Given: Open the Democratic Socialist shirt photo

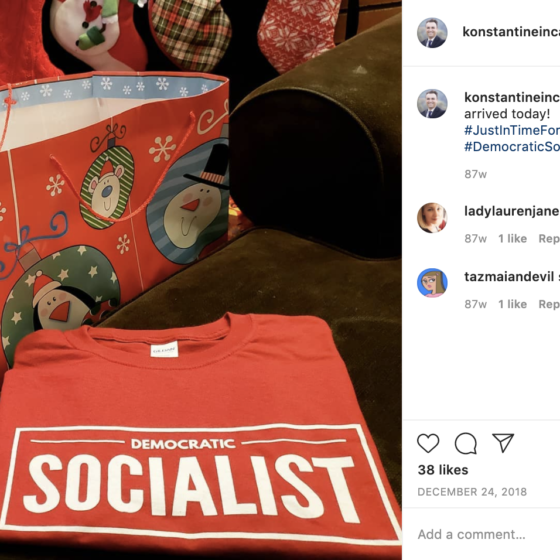Looking at the screenshot, I should point(201,280).
